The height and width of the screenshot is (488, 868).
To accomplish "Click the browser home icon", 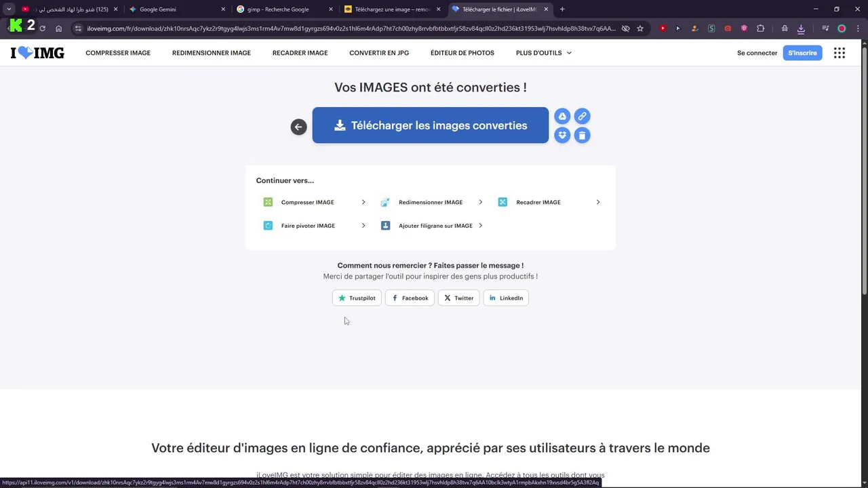I will tap(59, 28).
